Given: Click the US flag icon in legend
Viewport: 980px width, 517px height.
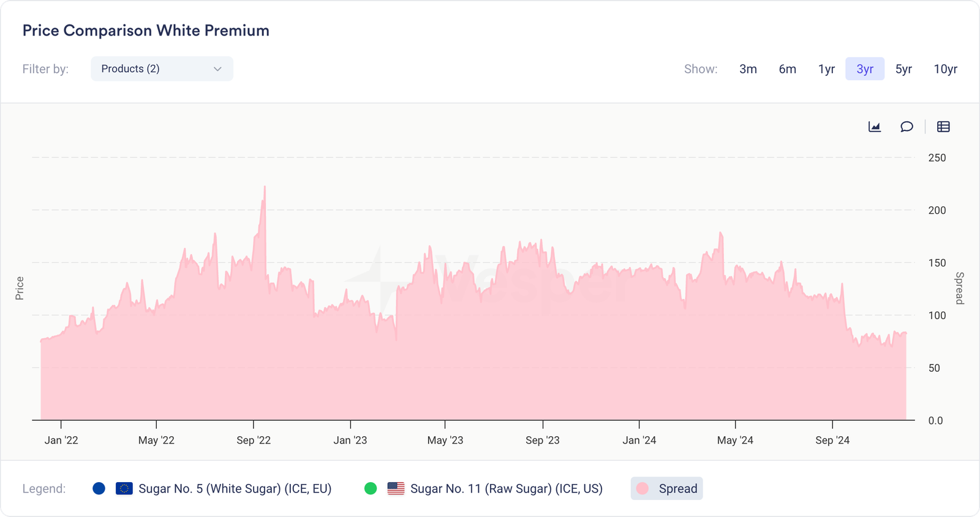Looking at the screenshot, I should pyautogui.click(x=396, y=488).
